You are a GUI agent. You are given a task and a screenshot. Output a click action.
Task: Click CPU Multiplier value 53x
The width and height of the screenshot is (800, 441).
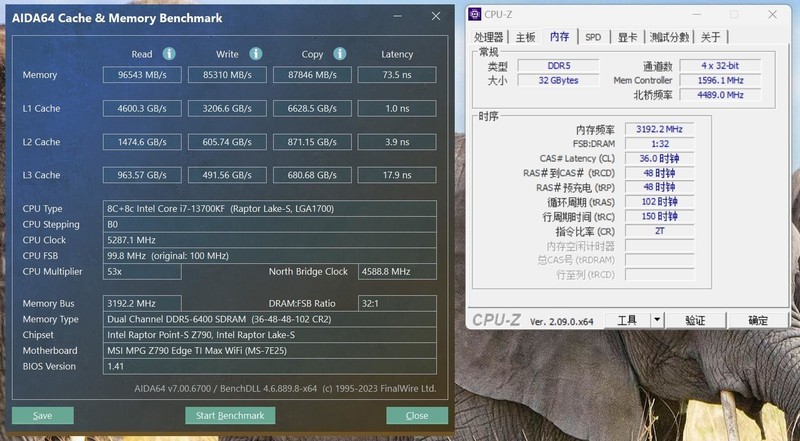pyautogui.click(x=142, y=272)
